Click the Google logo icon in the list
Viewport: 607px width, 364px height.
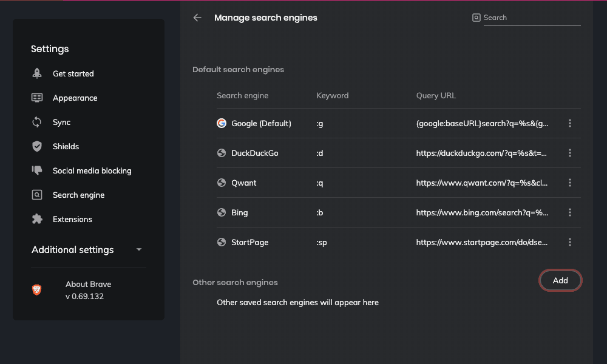[222, 123]
